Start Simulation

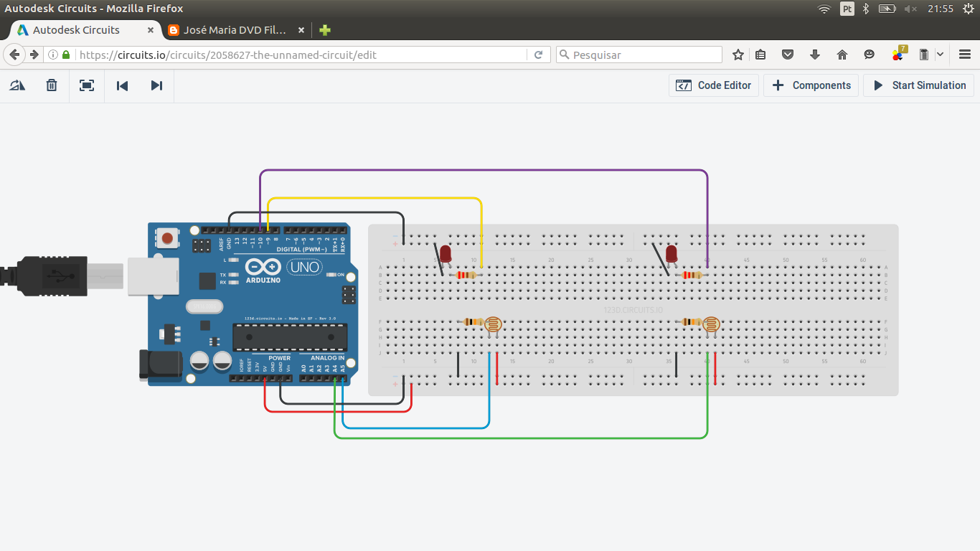(x=919, y=85)
